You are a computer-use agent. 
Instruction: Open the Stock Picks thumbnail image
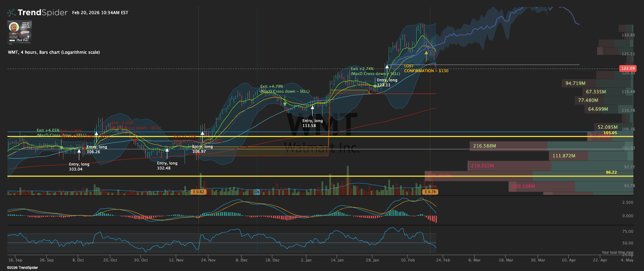click(x=19, y=31)
